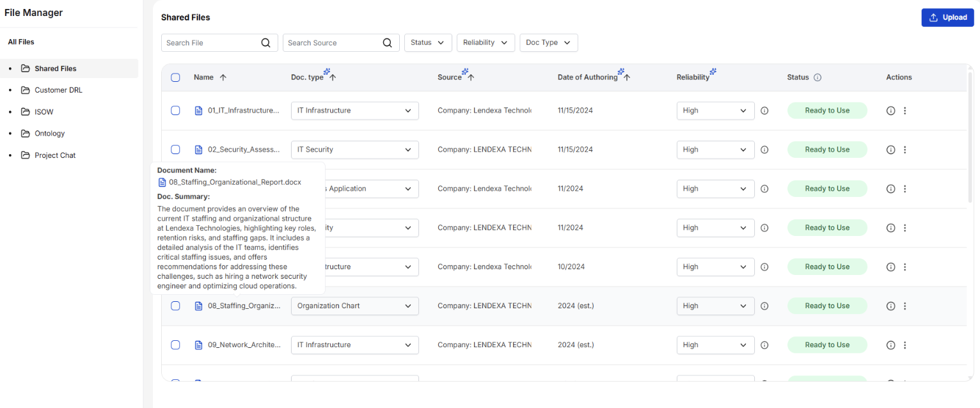Click three-dot actions menu for 01_IT_Infrastructure file
This screenshot has width=980, height=408.
tap(905, 111)
